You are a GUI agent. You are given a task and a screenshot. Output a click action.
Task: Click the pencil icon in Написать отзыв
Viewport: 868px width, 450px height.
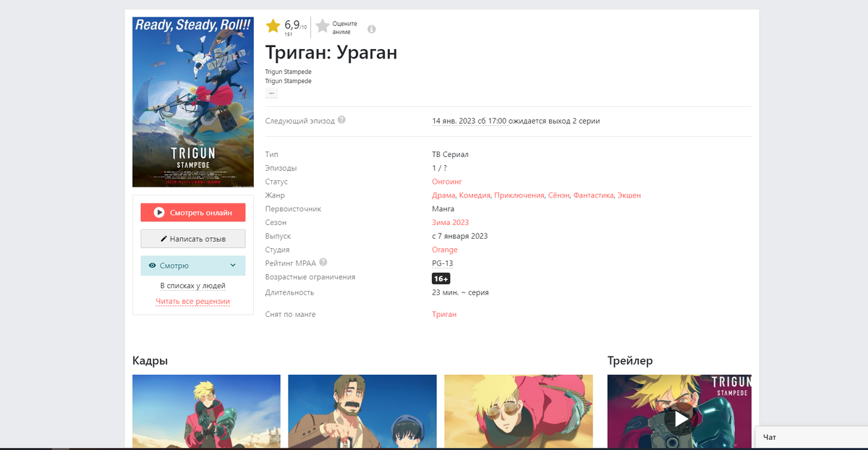tap(163, 239)
